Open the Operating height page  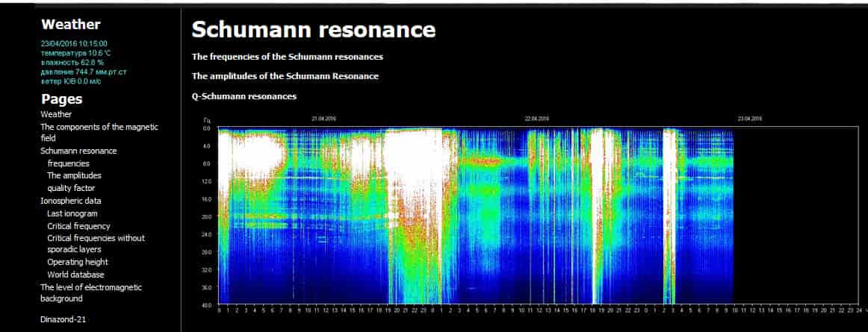click(x=78, y=262)
